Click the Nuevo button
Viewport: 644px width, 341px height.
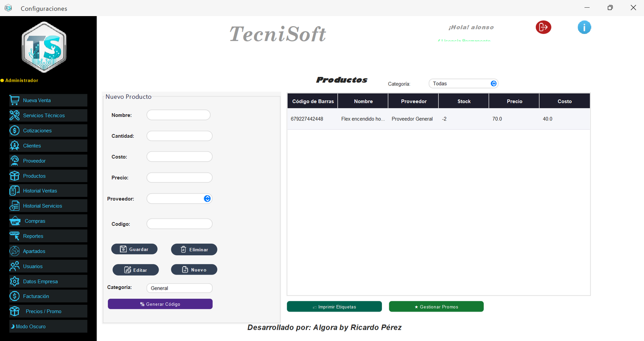pyautogui.click(x=194, y=269)
